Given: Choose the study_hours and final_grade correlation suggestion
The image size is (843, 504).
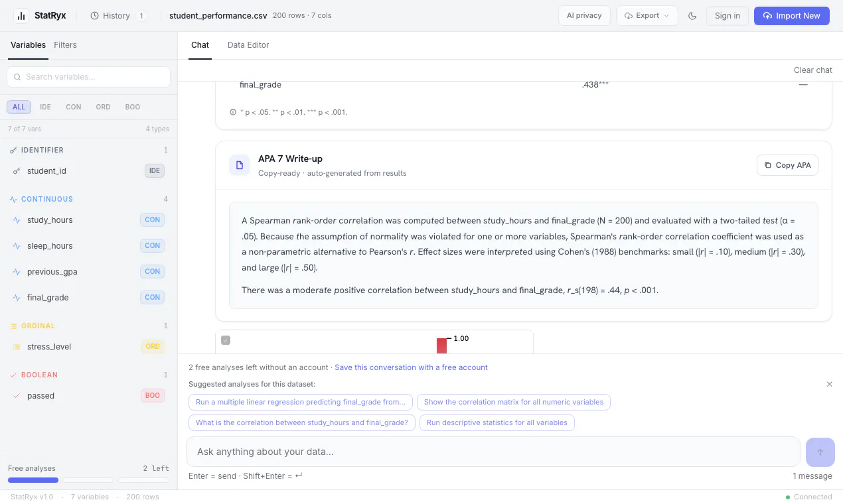Looking at the screenshot, I should (302, 422).
